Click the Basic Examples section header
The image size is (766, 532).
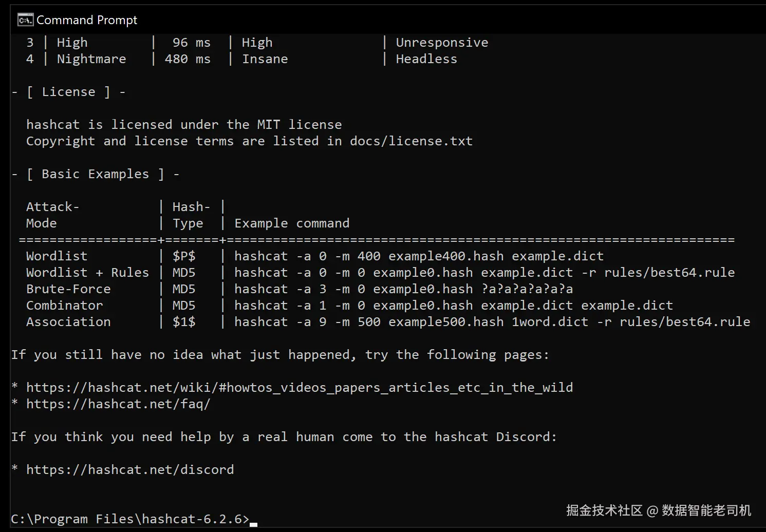pos(95,174)
